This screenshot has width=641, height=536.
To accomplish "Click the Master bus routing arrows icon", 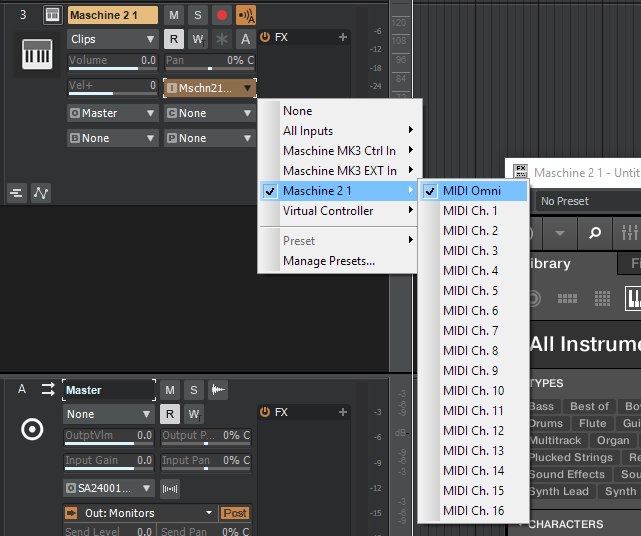I will pos(48,389).
